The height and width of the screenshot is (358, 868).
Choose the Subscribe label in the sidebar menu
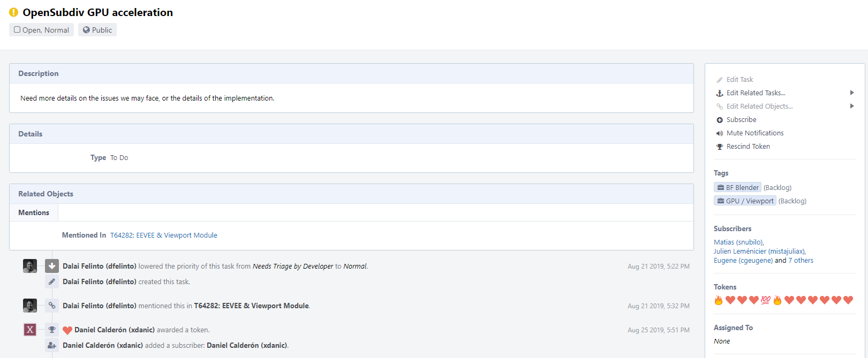point(741,120)
